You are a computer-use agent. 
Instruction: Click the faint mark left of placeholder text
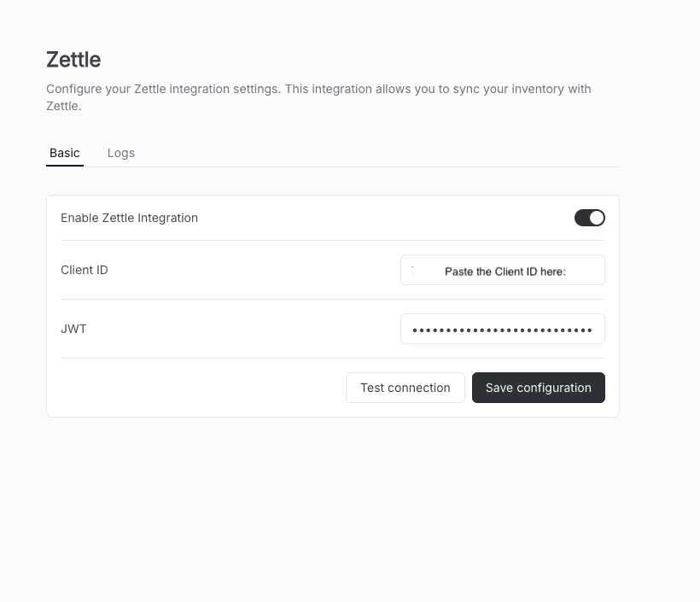point(412,268)
